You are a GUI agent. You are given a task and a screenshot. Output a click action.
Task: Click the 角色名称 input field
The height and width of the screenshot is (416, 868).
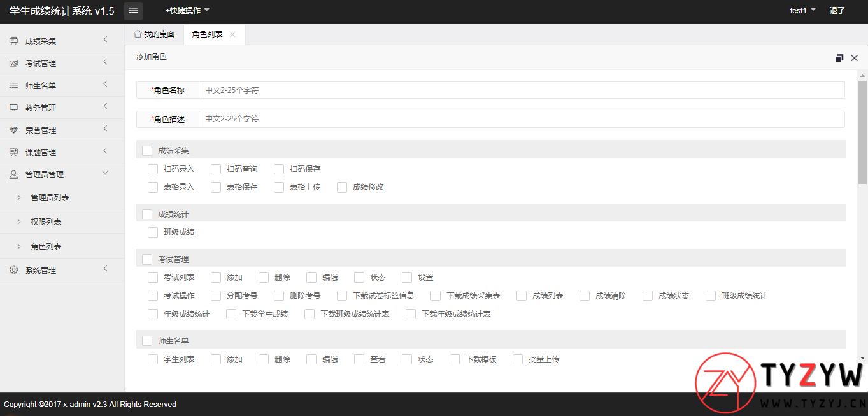pos(521,90)
